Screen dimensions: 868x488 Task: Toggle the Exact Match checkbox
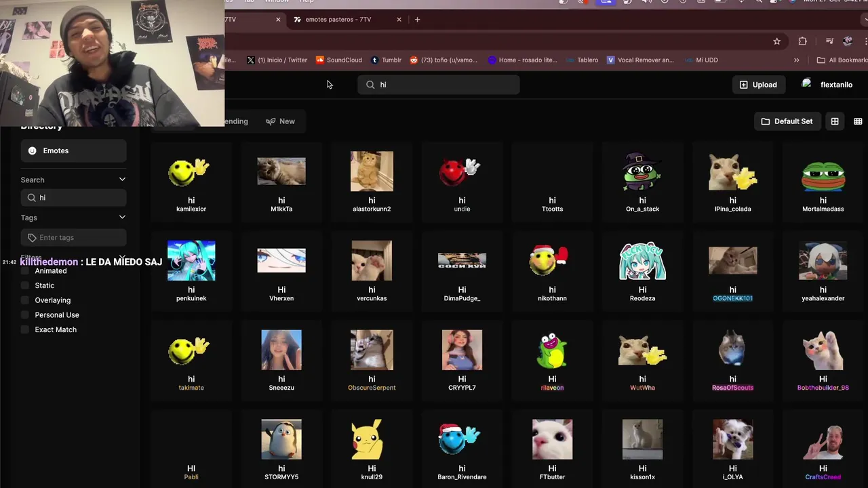coord(26,329)
